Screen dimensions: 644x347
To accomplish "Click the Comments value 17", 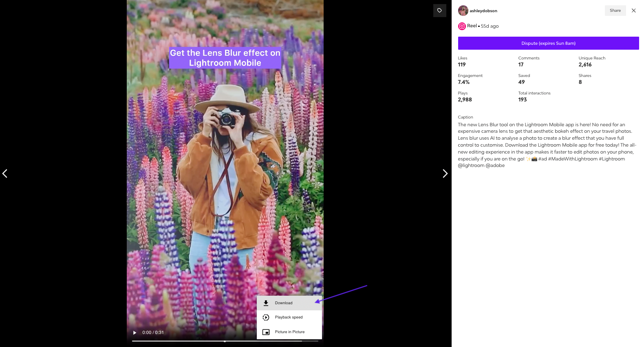I will click(x=521, y=65).
